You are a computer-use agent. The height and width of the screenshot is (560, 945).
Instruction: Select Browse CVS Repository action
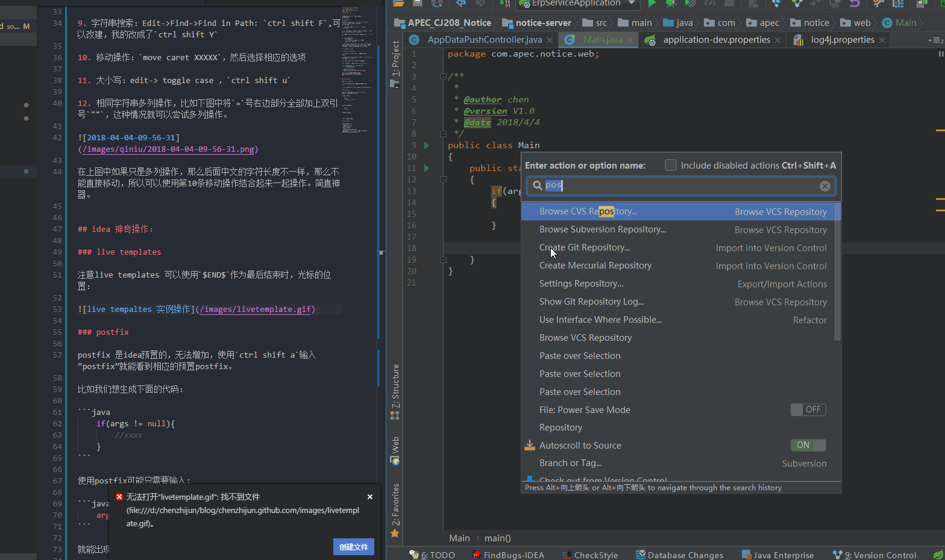pyautogui.click(x=678, y=211)
